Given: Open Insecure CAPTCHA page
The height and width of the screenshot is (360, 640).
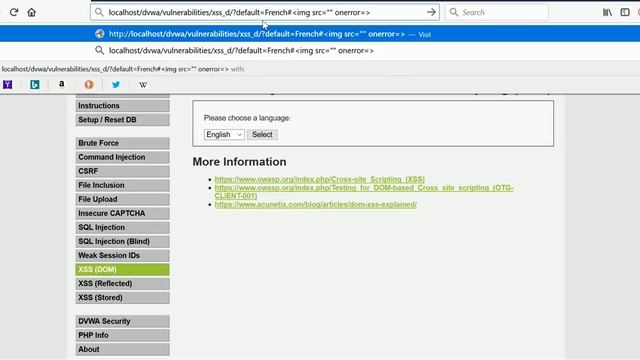Looking at the screenshot, I should click(122, 213).
